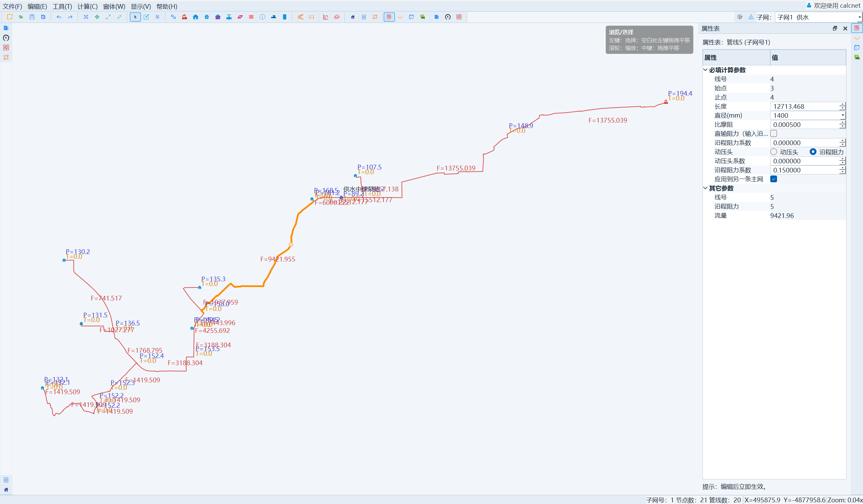
Task: Select the valve tool icon
Action: click(x=229, y=17)
